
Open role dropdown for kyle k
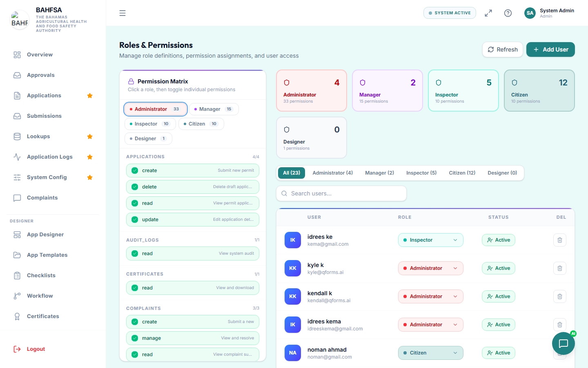tap(431, 268)
